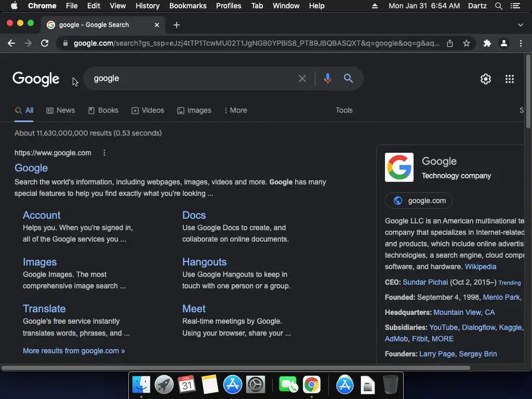Share this page via address bar icon
The height and width of the screenshot is (399, 532).
(450, 43)
